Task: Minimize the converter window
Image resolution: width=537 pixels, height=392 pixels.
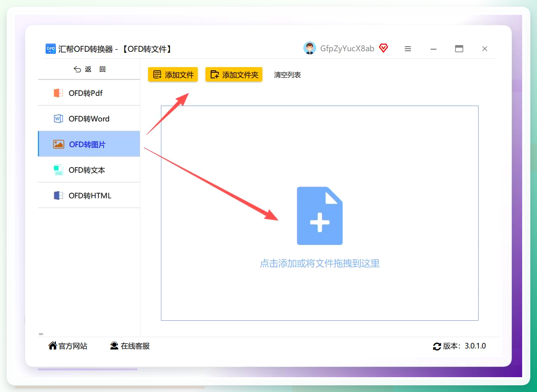Action: click(433, 49)
